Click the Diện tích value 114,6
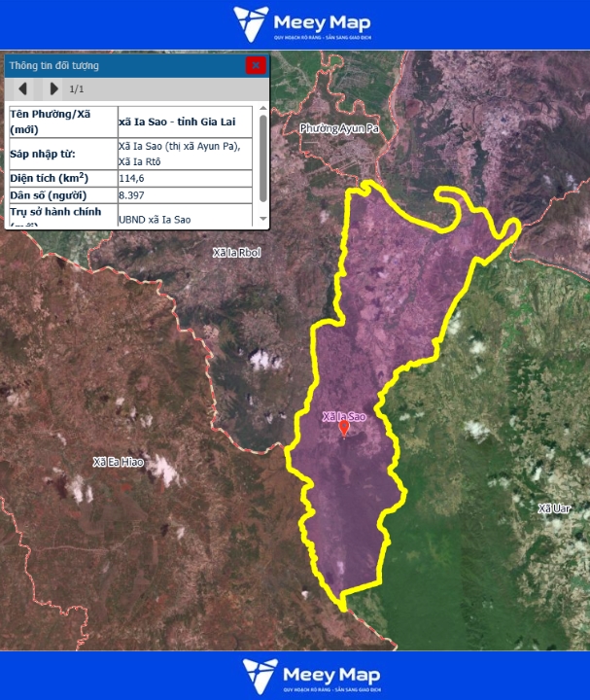590x700 pixels. [131, 179]
